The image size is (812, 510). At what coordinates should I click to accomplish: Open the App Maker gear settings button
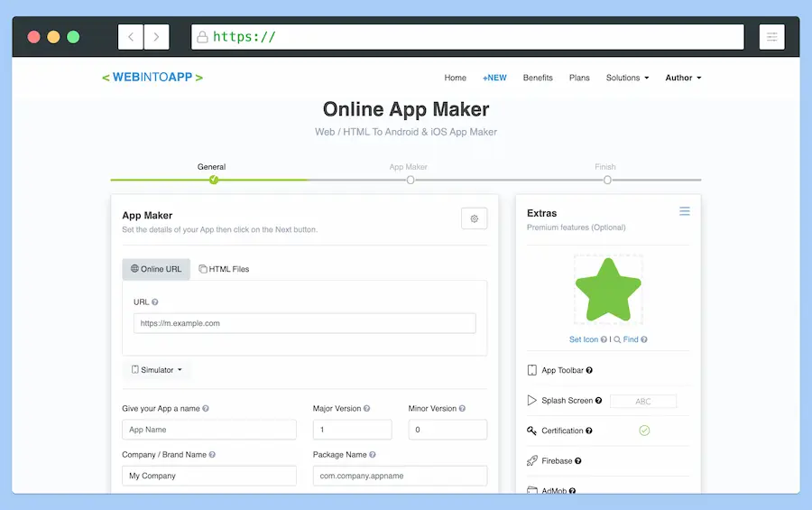(x=474, y=218)
